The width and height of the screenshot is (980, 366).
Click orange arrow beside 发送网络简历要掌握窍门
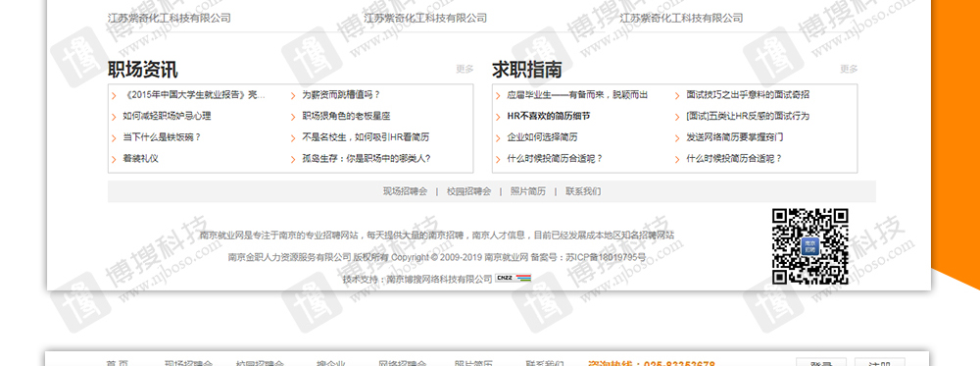pyautogui.click(x=677, y=138)
